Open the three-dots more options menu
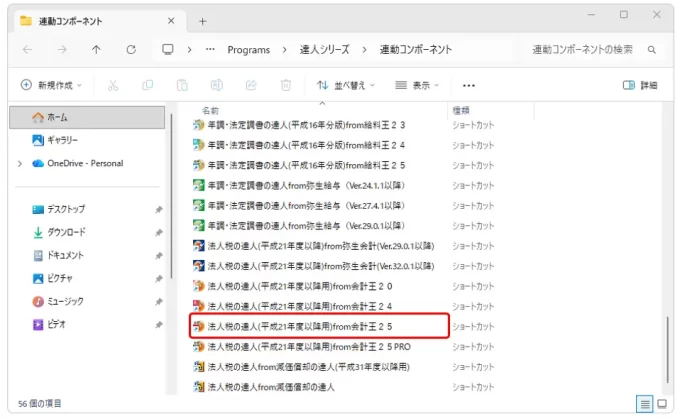 click(x=468, y=86)
